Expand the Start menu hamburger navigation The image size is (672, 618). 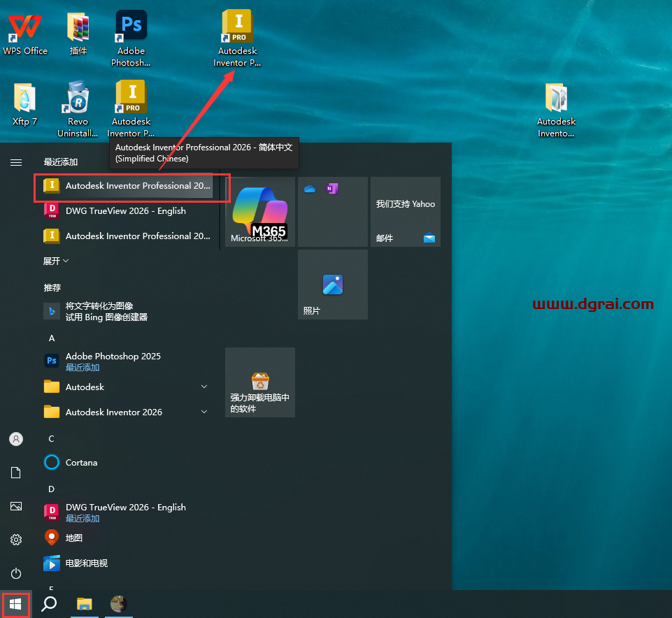click(16, 162)
